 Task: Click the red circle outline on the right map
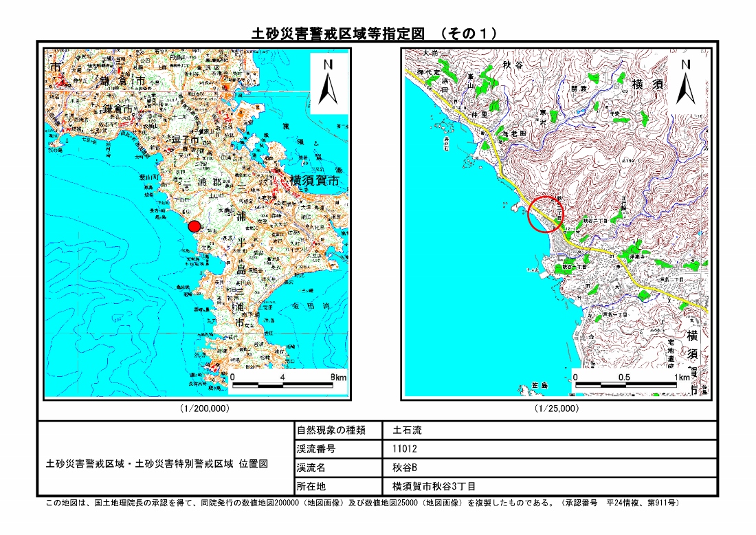click(x=546, y=214)
